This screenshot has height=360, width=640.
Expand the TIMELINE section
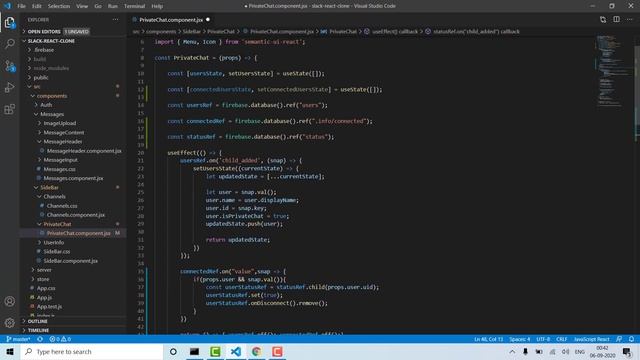click(38, 330)
